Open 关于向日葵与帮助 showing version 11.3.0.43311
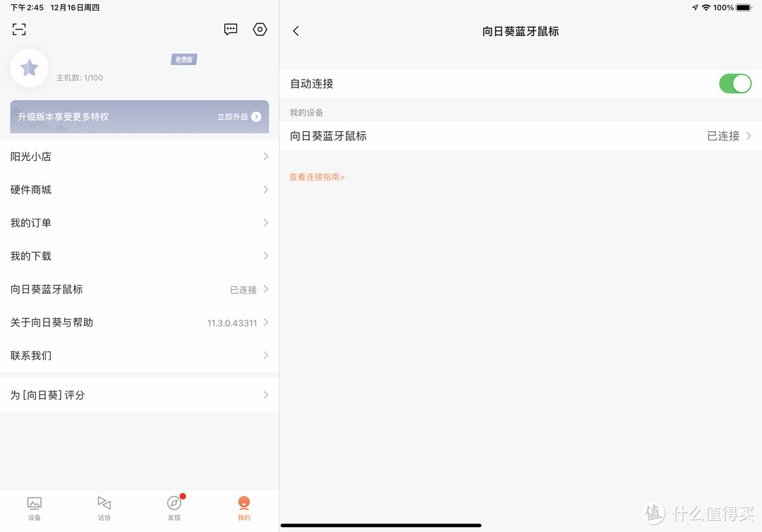The image size is (762, 532). click(139, 322)
